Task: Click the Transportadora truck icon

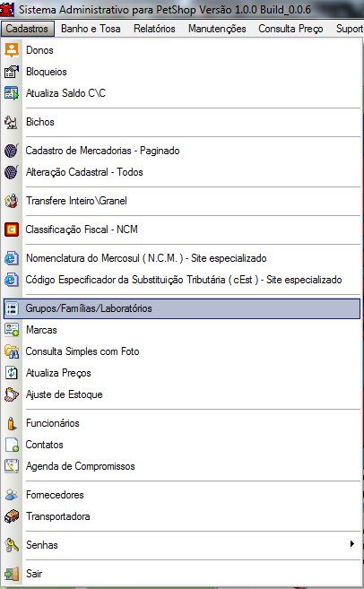Action: tap(12, 516)
